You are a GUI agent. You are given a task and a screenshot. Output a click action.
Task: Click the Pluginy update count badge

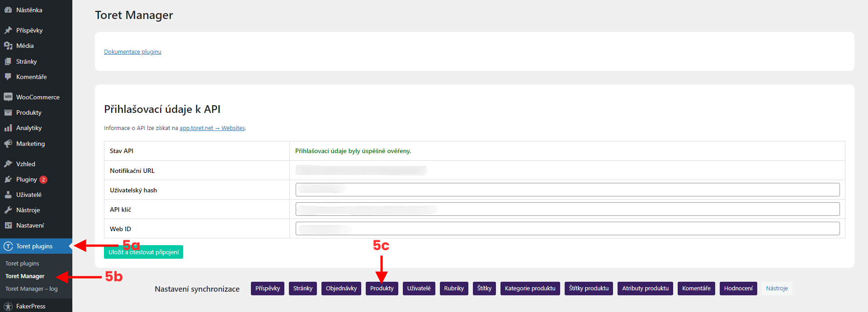(43, 180)
